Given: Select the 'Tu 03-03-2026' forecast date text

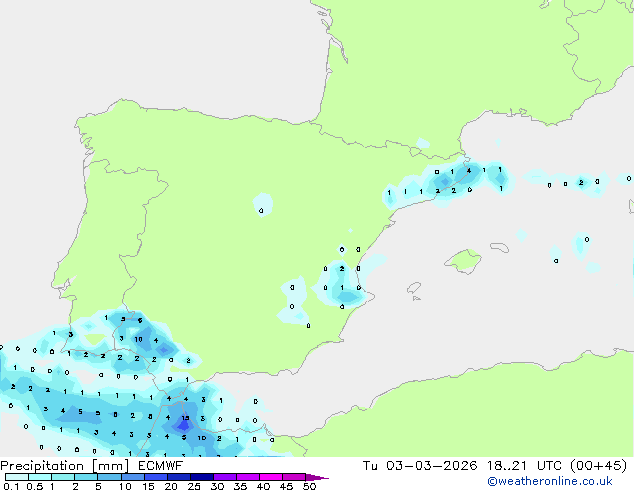Looking at the screenshot, I should tap(420, 466).
